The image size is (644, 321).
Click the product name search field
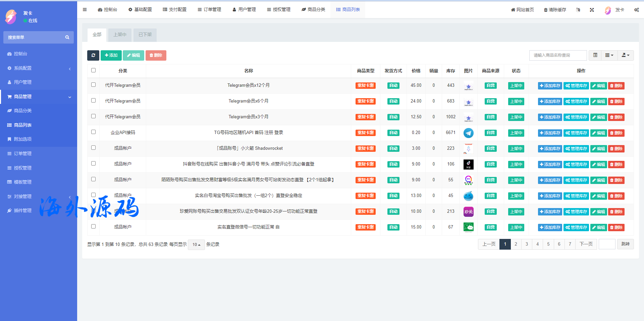pyautogui.click(x=558, y=55)
